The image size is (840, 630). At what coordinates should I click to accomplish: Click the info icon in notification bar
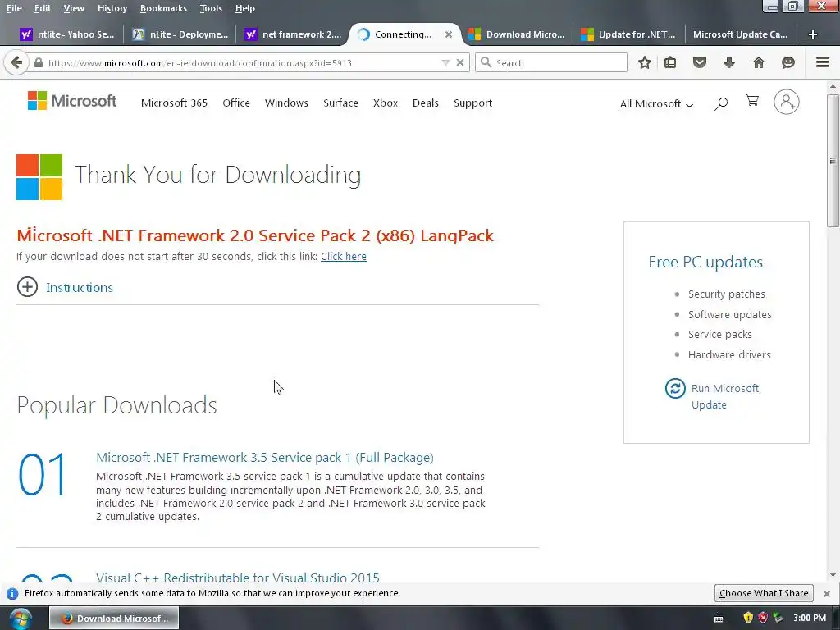point(11,594)
